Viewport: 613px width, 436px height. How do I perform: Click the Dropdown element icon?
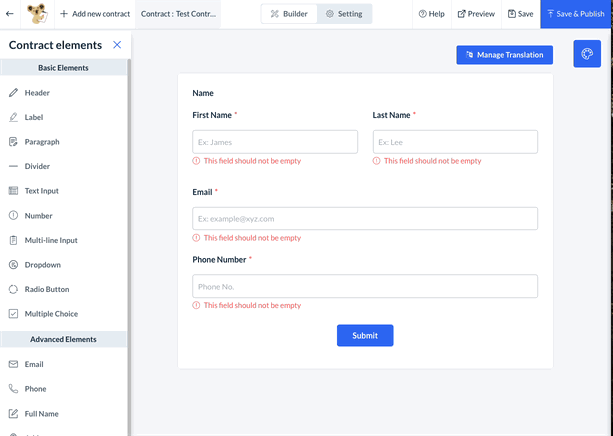point(14,265)
